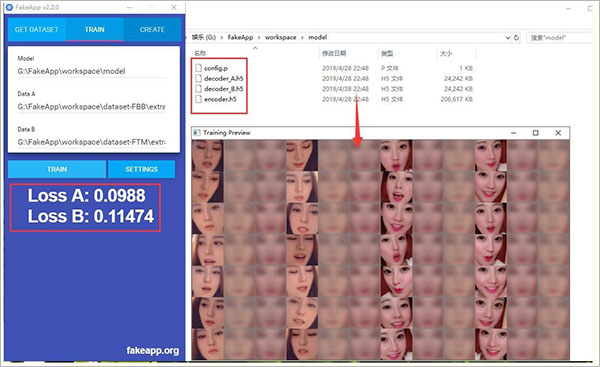The width and height of the screenshot is (600, 367).
Task: Open the GET DATASET tab
Action: (x=37, y=29)
